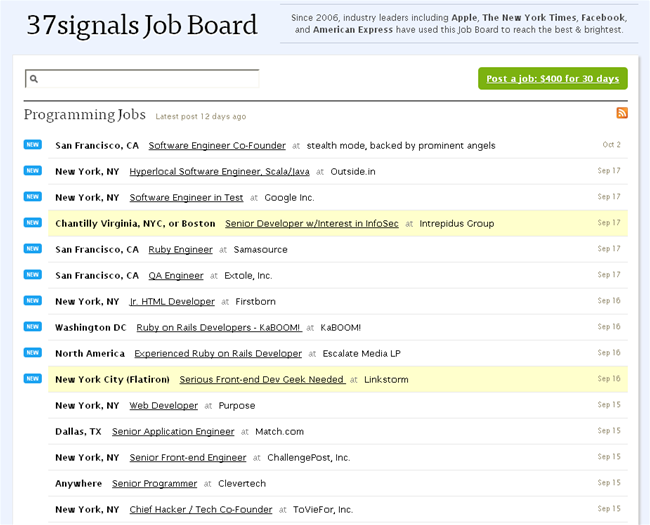Click location New York City (Flatiron)

tap(112, 379)
